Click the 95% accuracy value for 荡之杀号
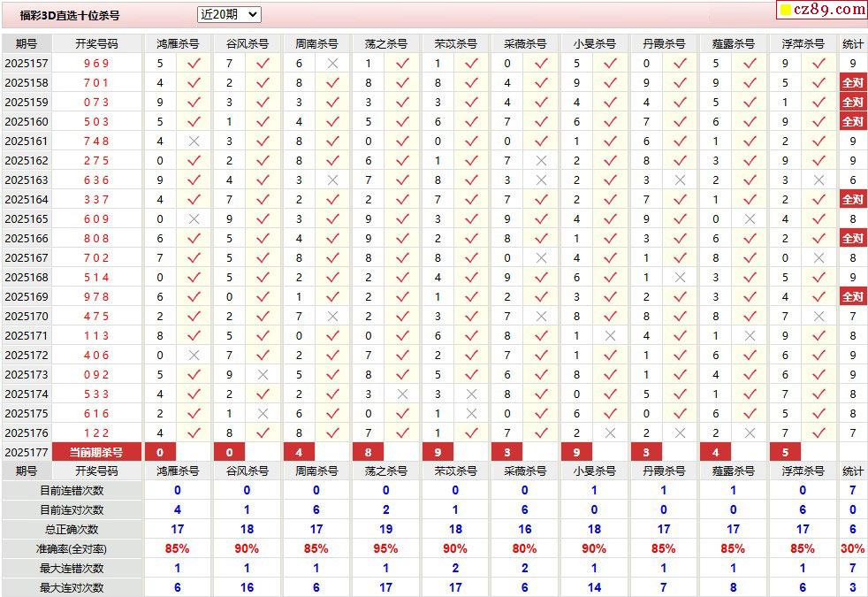Screen dimensions: 868x597 click(385, 549)
